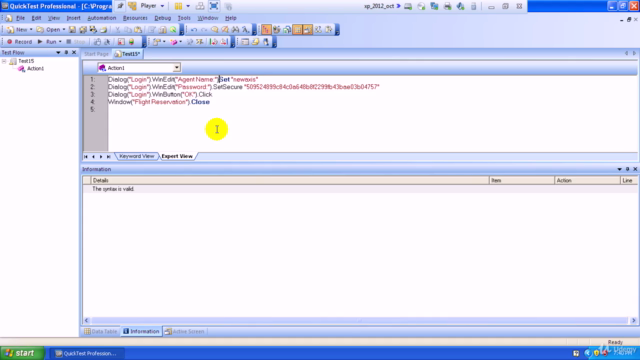Viewport: 640px width, 360px height.
Task: Collapse the Test15 tree node
Action: point(4,61)
